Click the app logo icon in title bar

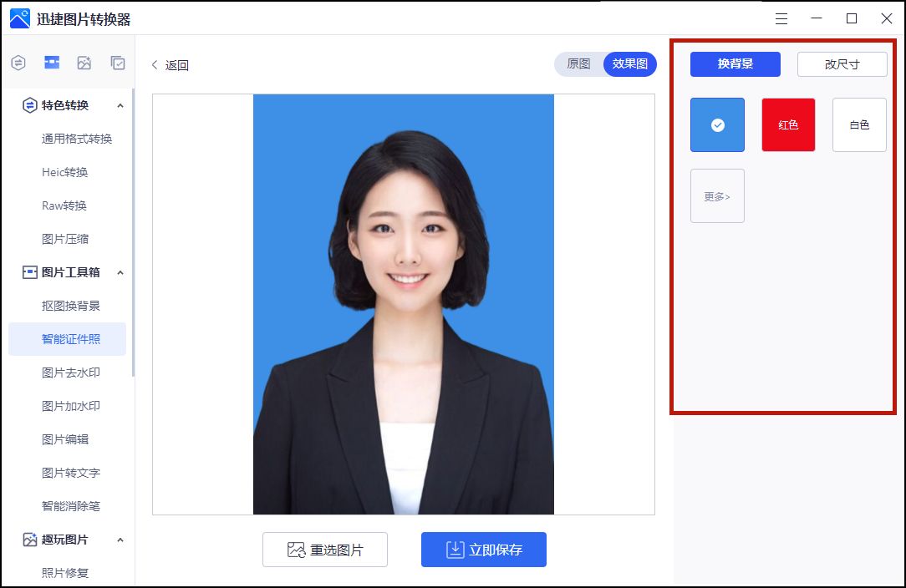[x=18, y=18]
